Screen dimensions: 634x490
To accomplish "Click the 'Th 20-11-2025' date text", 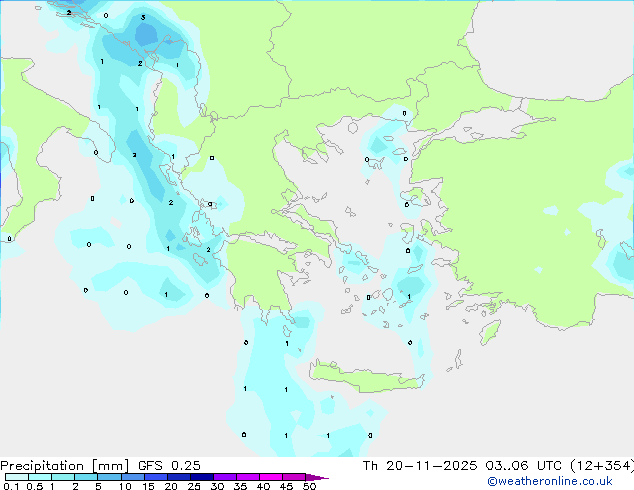I will (x=420, y=466).
